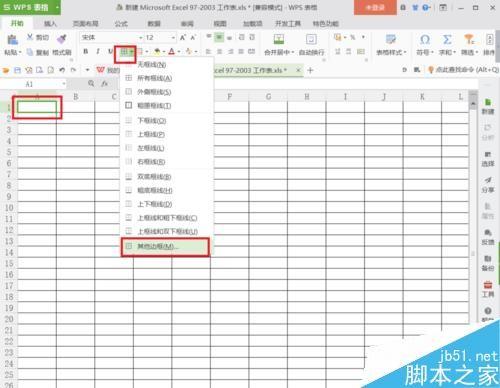This screenshot has height=388, width=500.
Task: Click the Paste clipboard icon
Action: pos(12,40)
